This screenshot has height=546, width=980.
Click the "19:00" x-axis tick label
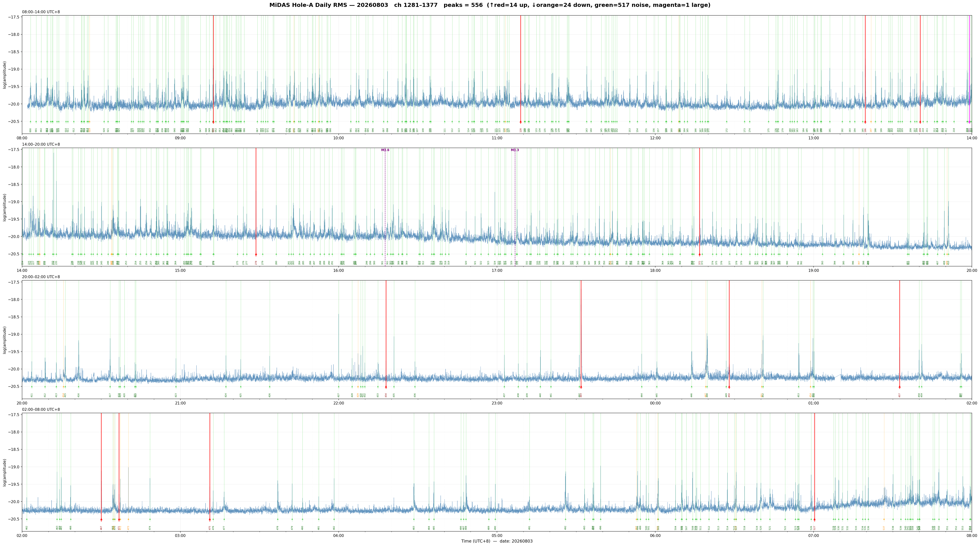point(813,271)
